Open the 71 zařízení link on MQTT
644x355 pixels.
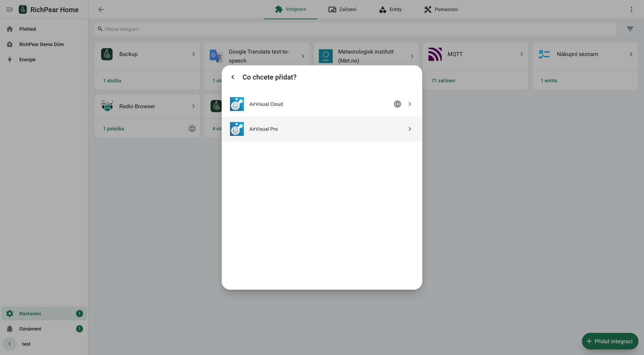click(443, 81)
